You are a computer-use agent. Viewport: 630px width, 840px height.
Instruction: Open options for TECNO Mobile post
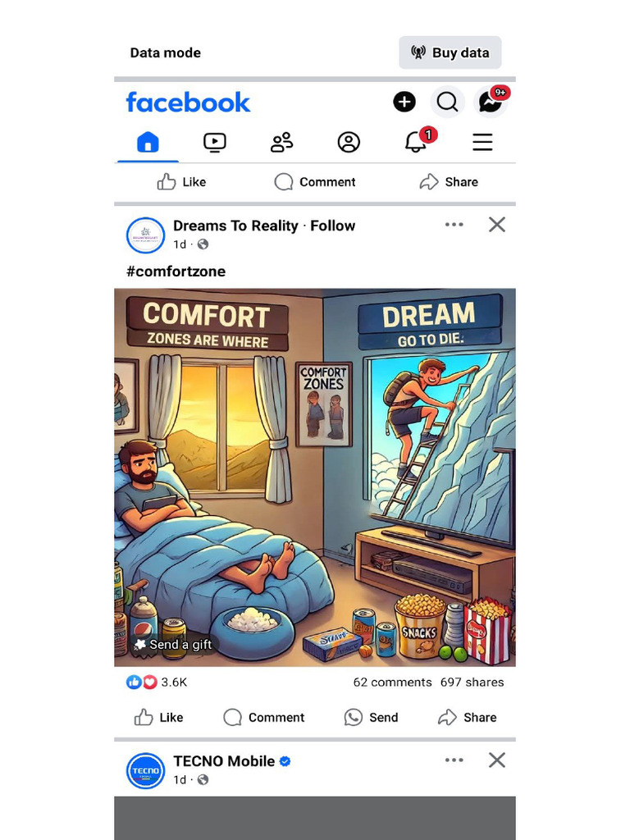pos(454,760)
